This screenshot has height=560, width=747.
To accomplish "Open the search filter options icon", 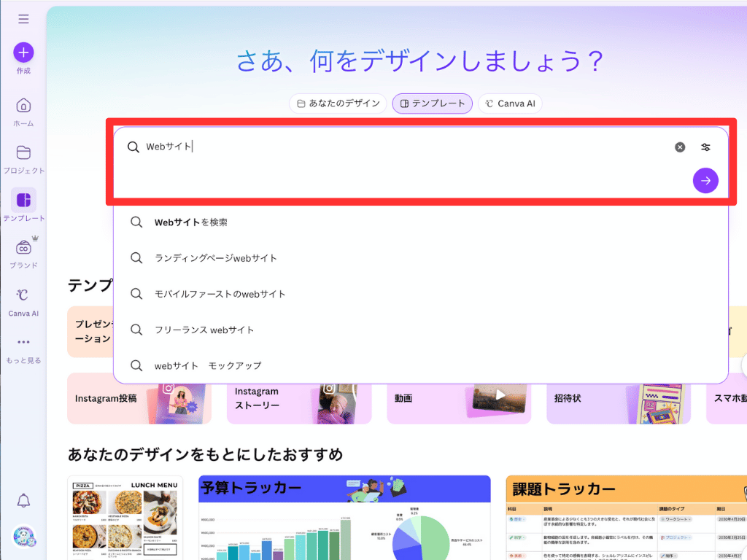I will [x=705, y=147].
